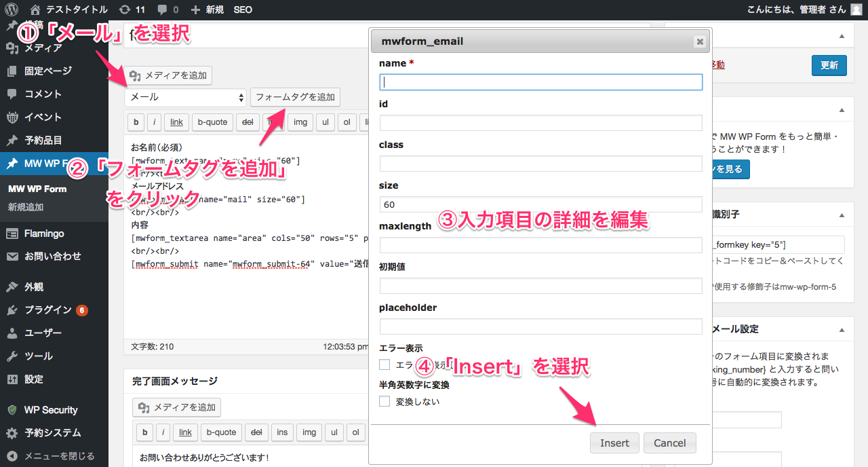868x467 pixels.
Task: Click the 予約品目 pin icon
Action: (12, 140)
